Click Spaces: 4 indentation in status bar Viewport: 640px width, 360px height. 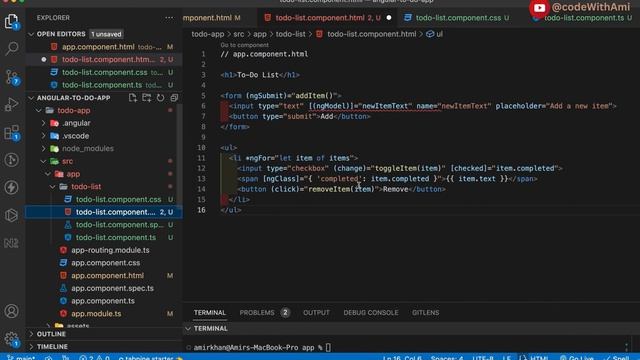[447, 358]
